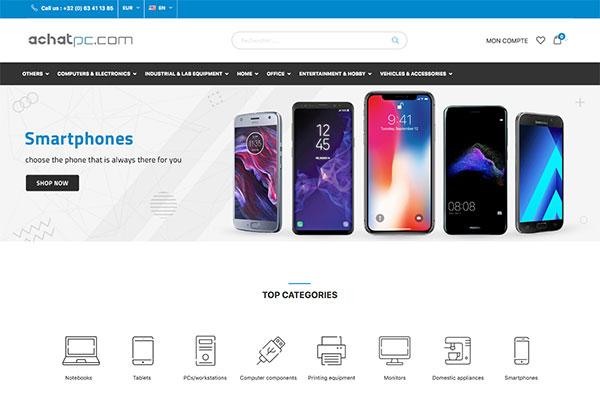
Task: Focus the Rechercher search field
Action: pyautogui.click(x=312, y=40)
